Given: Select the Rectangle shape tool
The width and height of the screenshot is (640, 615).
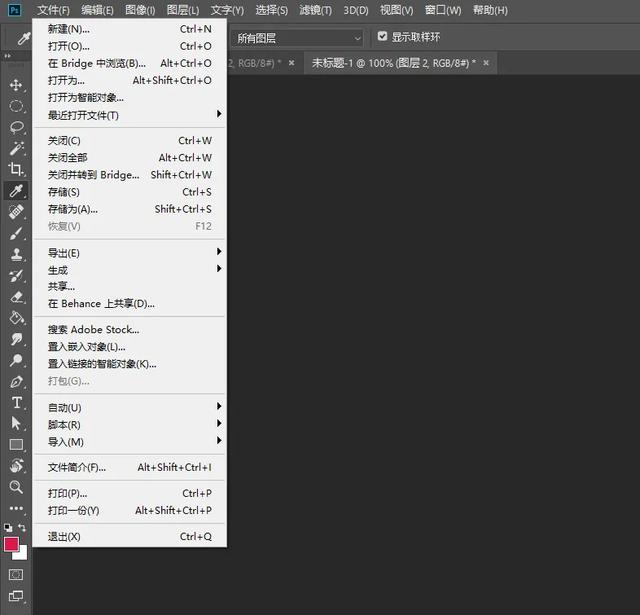Looking at the screenshot, I should coord(16,444).
